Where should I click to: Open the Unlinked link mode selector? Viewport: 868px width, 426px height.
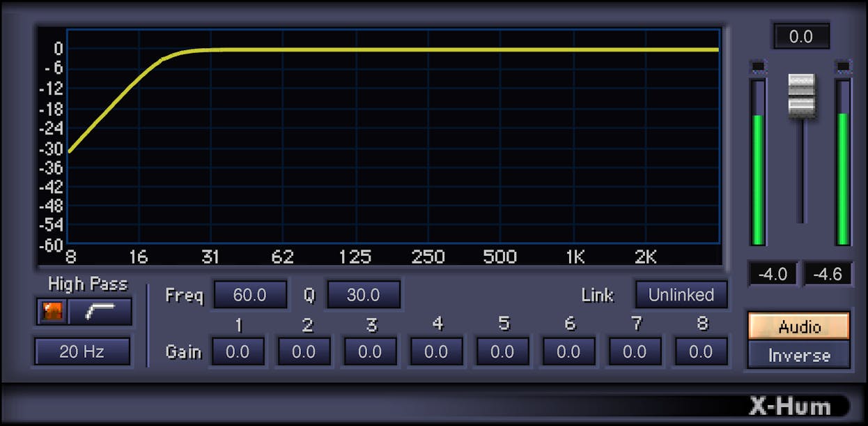pyautogui.click(x=681, y=294)
